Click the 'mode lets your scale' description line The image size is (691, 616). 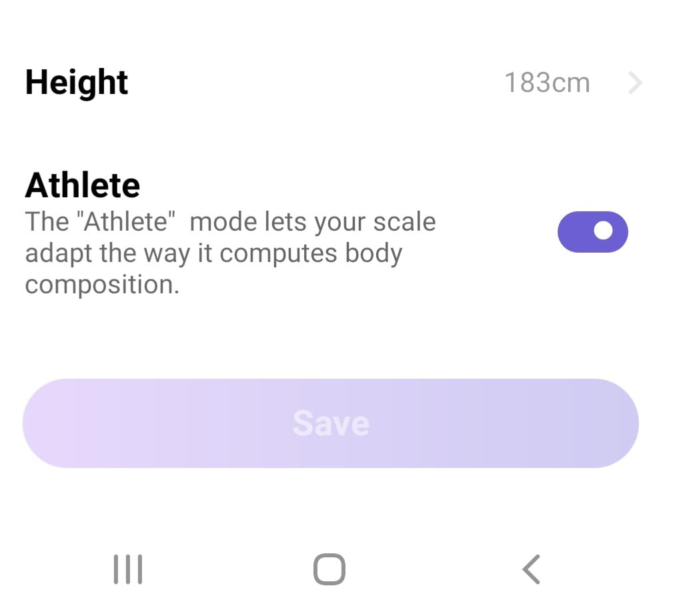click(312, 221)
